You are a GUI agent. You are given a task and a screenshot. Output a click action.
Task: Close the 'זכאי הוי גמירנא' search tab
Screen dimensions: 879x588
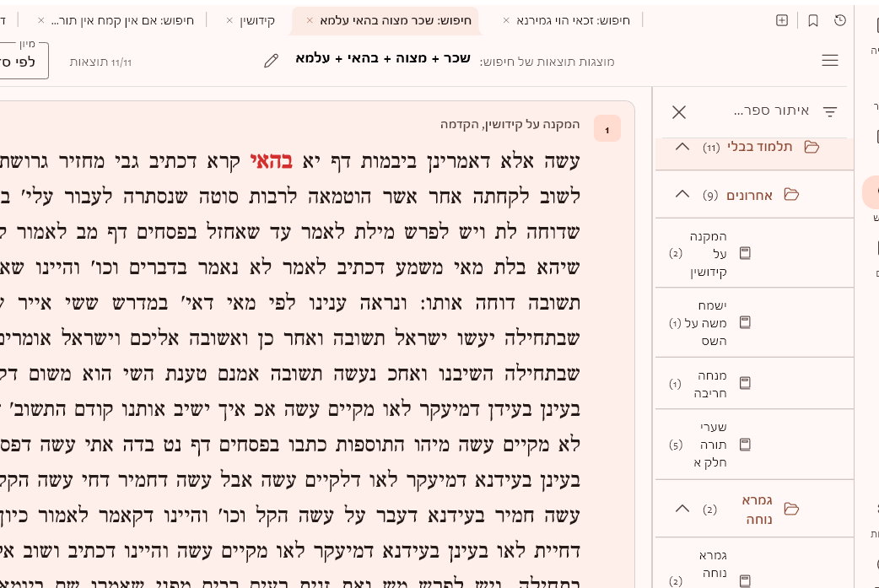(506, 20)
